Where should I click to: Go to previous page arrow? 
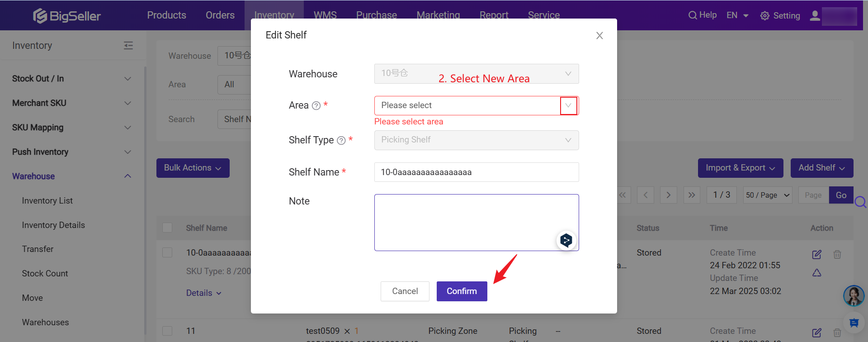point(646,195)
